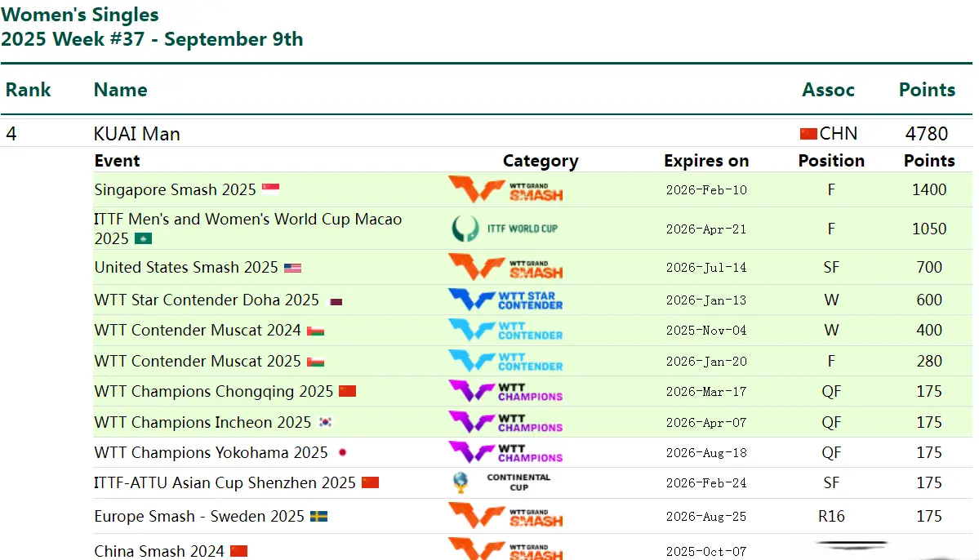
Task: Click the South Korea flag beside Incheon
Action: coord(326,423)
